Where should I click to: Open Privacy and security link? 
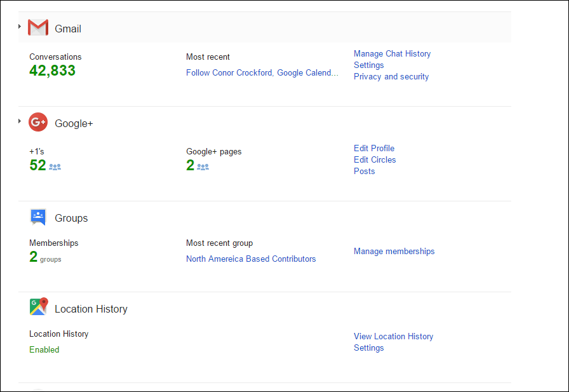pos(391,77)
